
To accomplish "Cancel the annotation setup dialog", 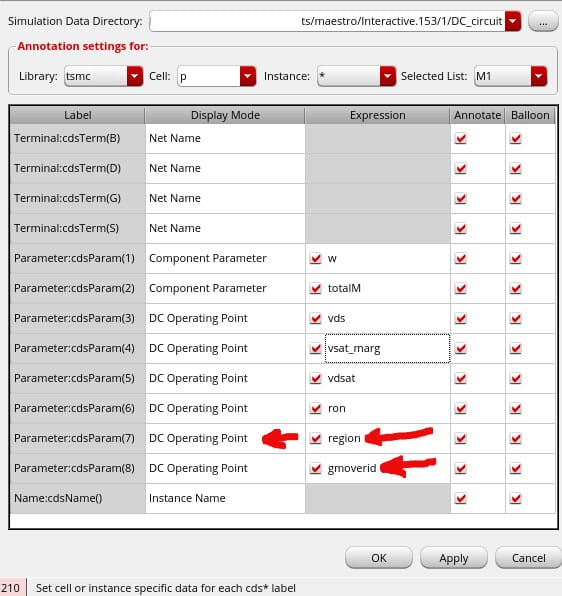I will pos(529,558).
